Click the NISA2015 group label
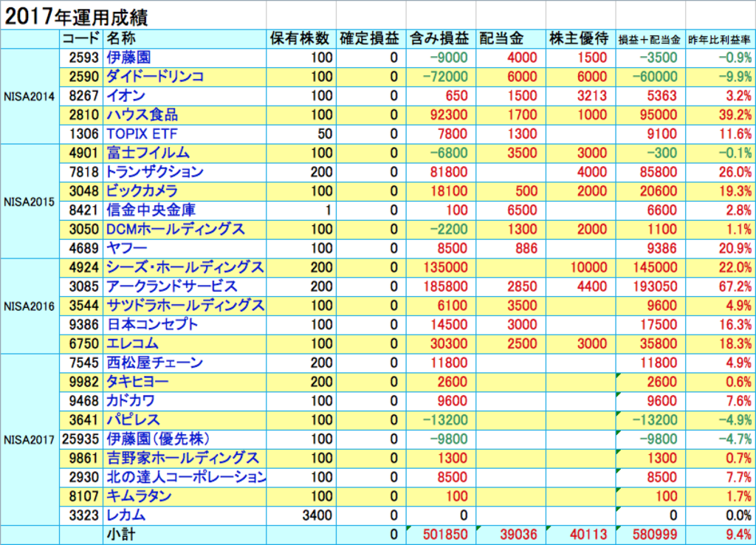The height and width of the screenshot is (545, 756). coord(30,202)
